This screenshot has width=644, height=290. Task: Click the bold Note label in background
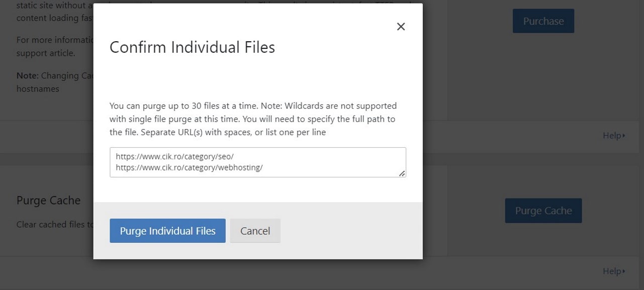tap(27, 75)
